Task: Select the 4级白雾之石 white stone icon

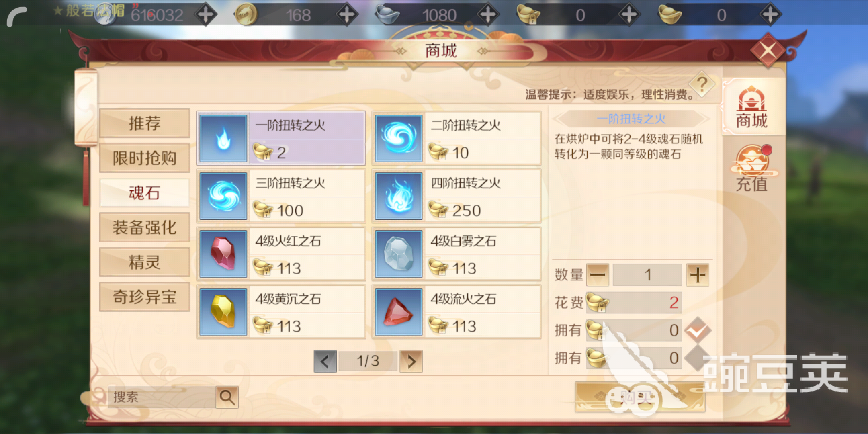Action: click(399, 254)
